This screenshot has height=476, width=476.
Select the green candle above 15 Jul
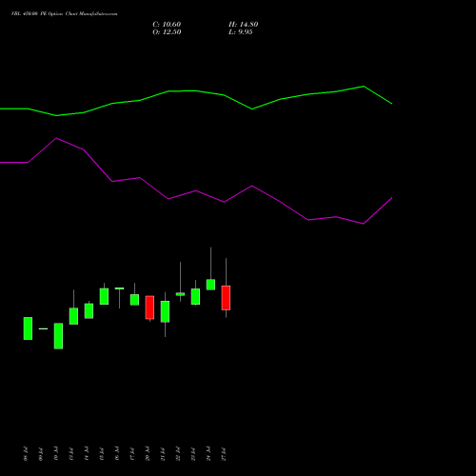[x=104, y=296]
